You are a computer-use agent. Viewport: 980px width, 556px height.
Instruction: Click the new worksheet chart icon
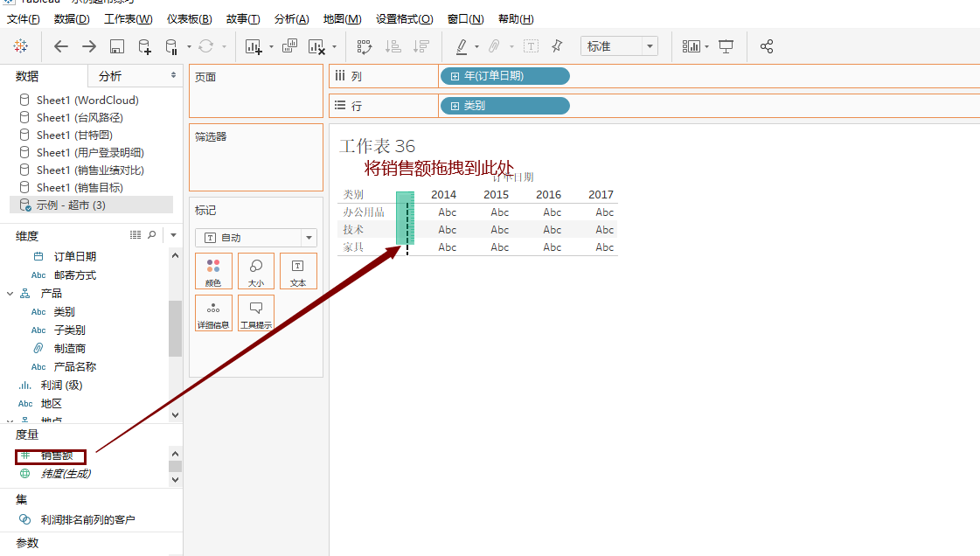click(254, 46)
